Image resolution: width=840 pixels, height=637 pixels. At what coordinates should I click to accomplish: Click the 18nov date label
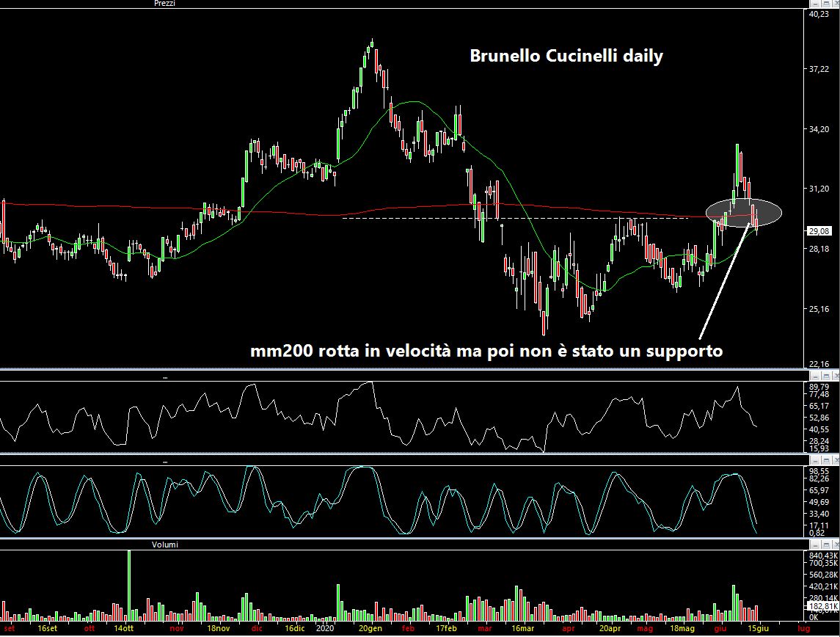(219, 628)
